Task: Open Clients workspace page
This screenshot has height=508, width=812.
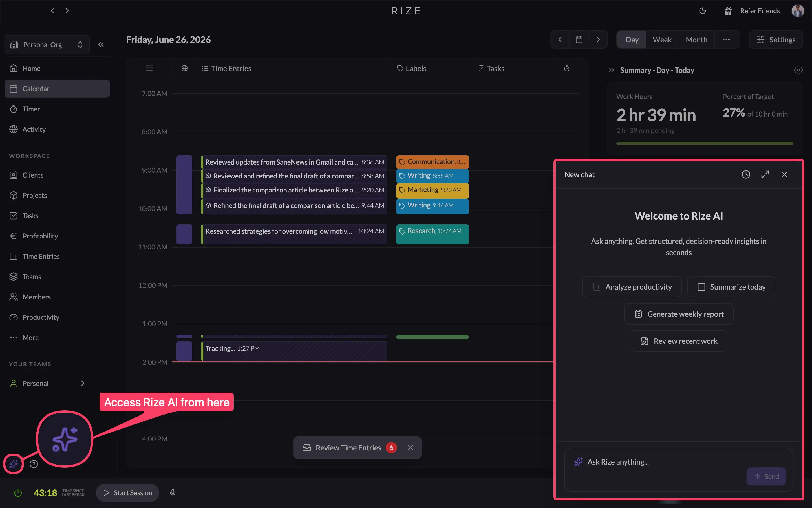Action: point(57,175)
